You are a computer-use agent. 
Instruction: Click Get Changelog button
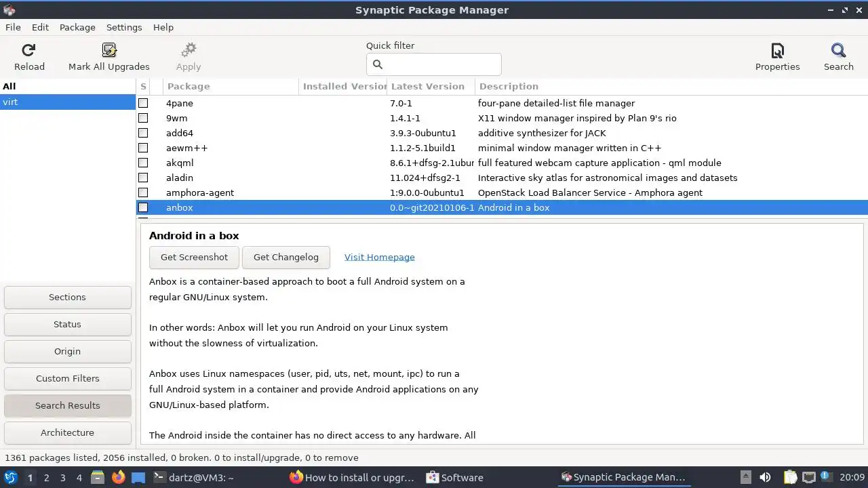tap(285, 257)
